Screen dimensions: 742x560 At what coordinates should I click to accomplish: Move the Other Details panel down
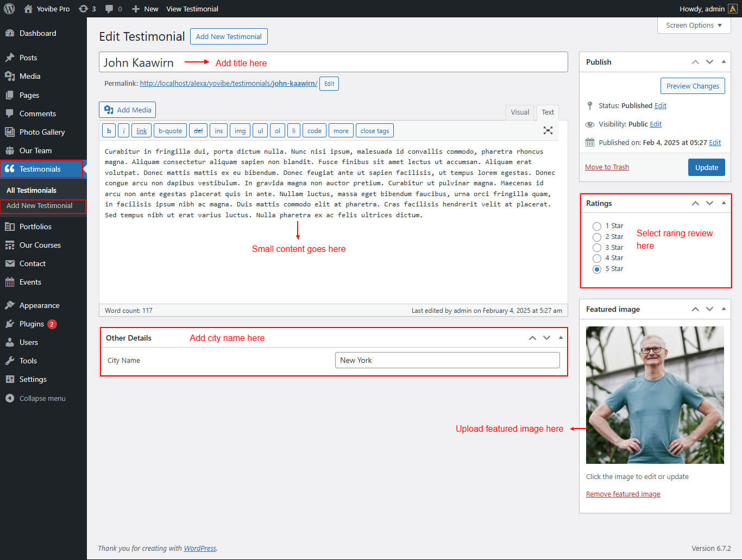pos(546,338)
